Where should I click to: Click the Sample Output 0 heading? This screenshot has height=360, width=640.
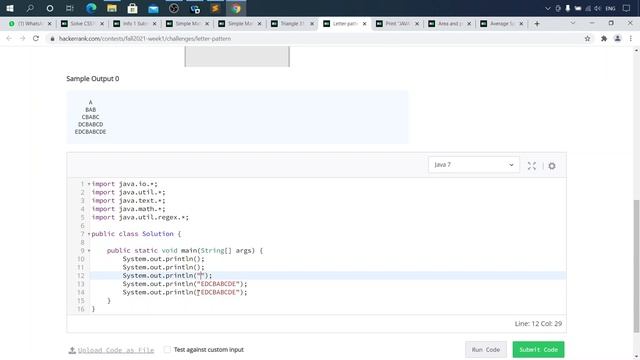(x=93, y=78)
